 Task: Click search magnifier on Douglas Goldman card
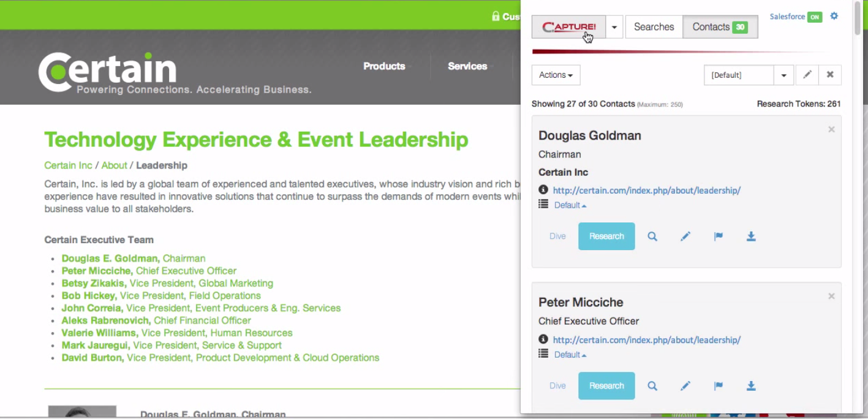pos(652,236)
